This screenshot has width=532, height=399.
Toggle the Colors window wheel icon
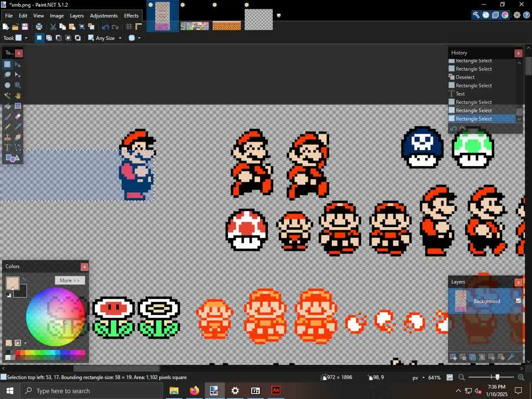coord(505,15)
